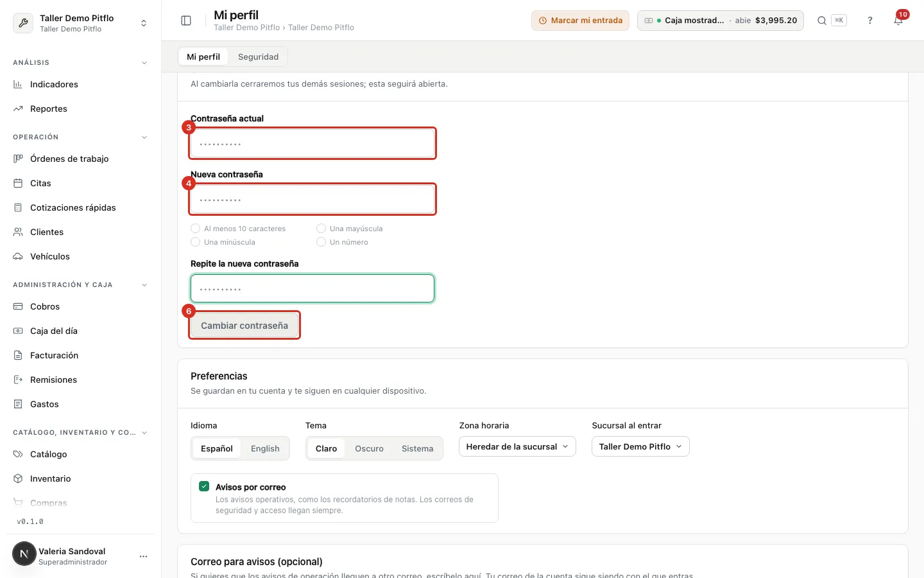This screenshot has height=578, width=924.
Task: Focus the Contraseña actual field
Action: click(312, 143)
